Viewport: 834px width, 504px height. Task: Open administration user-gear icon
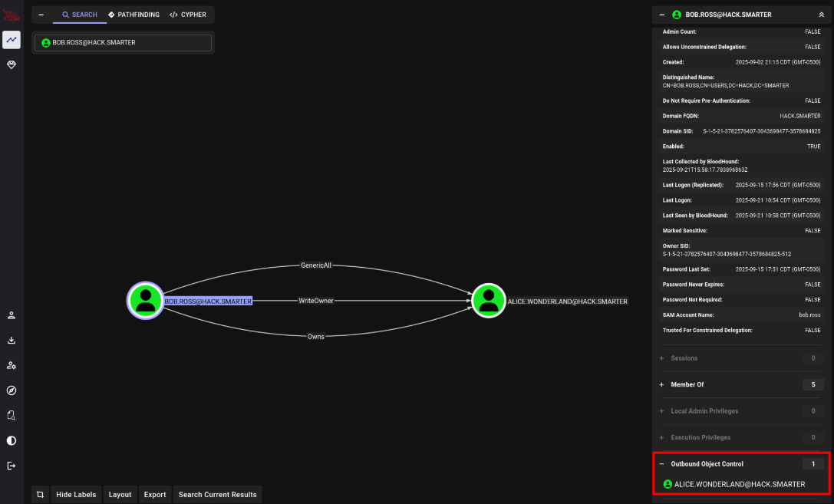[12, 365]
